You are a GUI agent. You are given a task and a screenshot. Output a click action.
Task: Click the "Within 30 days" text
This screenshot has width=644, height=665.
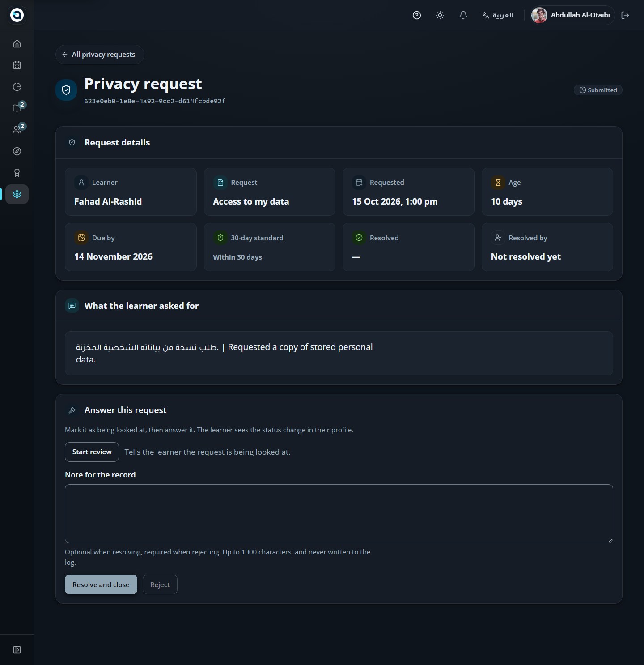[x=237, y=257]
